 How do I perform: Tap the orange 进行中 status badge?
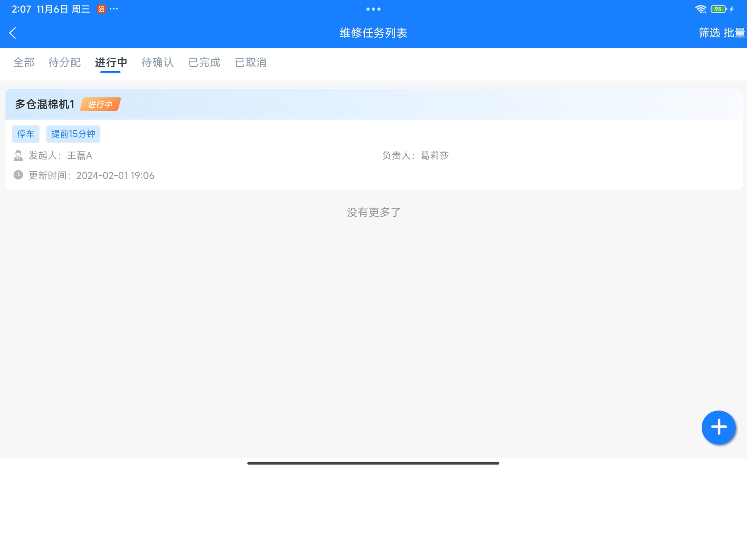click(x=100, y=104)
